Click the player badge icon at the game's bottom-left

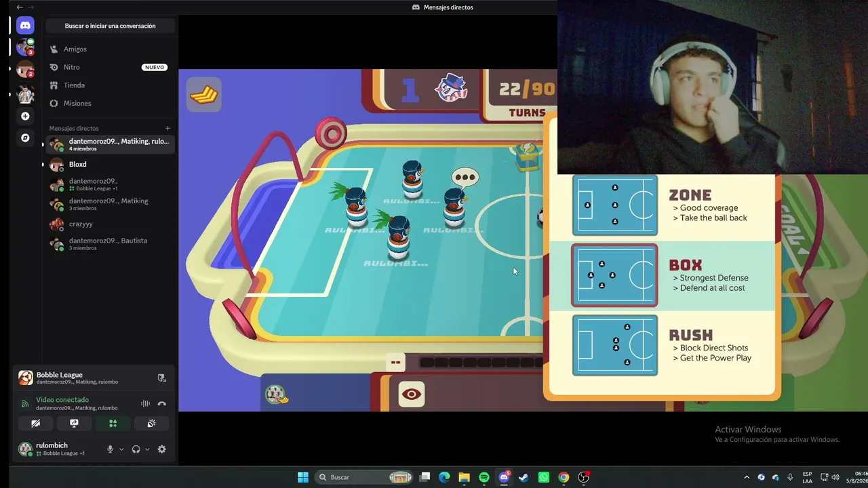(276, 394)
